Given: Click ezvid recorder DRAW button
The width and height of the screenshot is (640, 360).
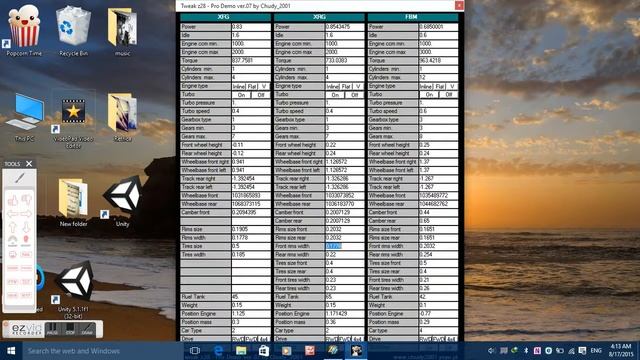Looking at the screenshot, I should [x=87, y=329].
